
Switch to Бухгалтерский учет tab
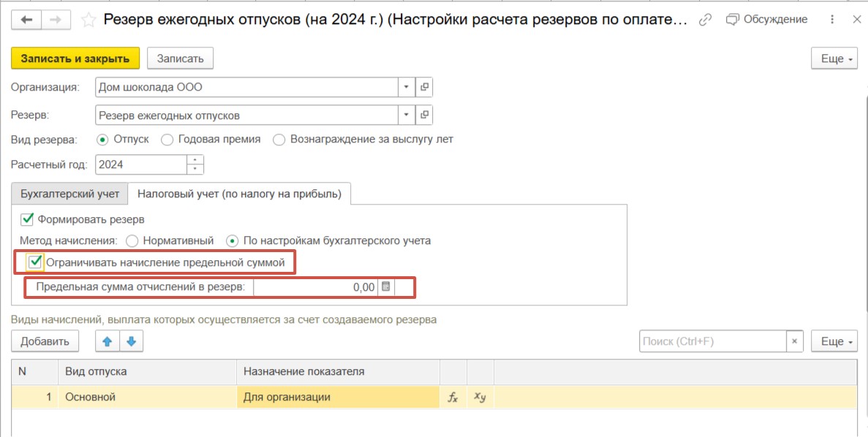[69, 194]
